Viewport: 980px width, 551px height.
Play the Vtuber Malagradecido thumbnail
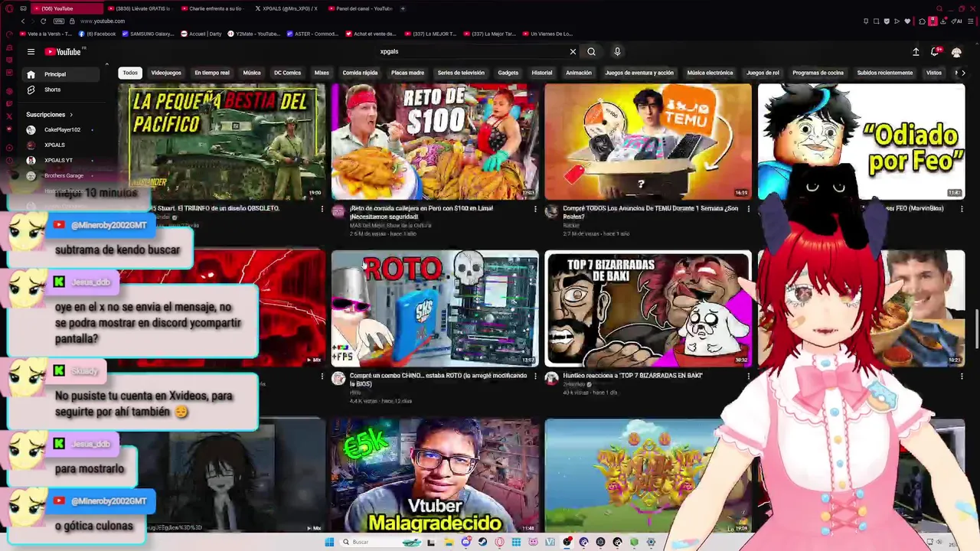[435, 475]
